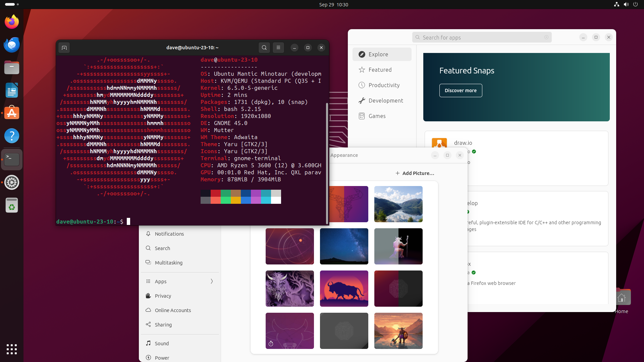The height and width of the screenshot is (362, 644).
Task: Select the red and dark split wallpaper
Action: tap(398, 289)
